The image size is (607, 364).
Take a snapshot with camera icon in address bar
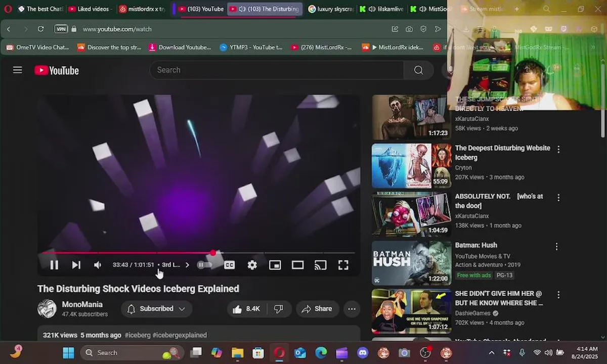point(409,29)
